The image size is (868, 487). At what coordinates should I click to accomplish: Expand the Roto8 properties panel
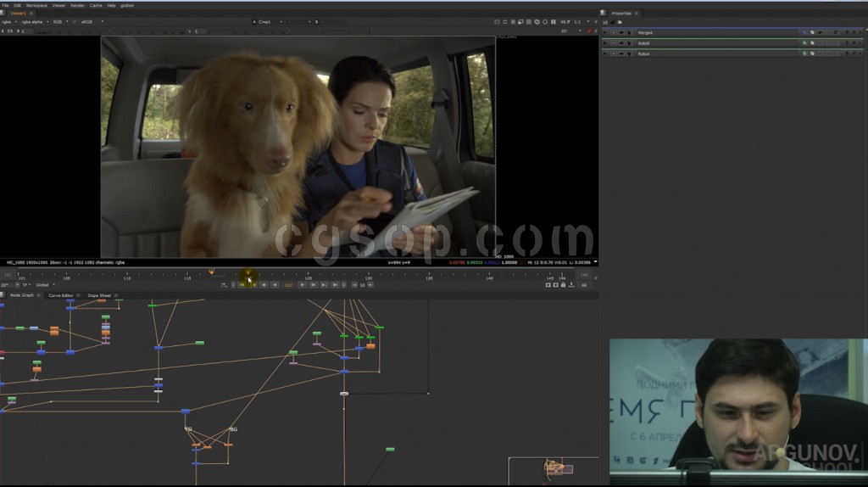click(x=604, y=43)
